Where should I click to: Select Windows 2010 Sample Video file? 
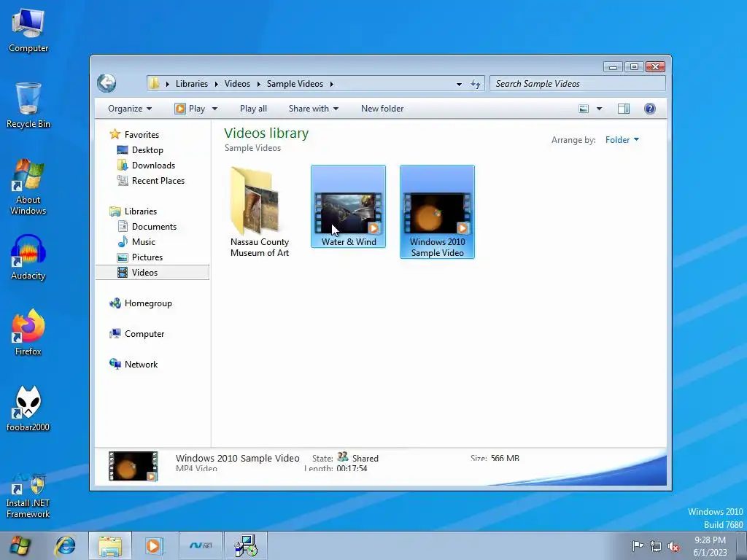click(x=438, y=212)
